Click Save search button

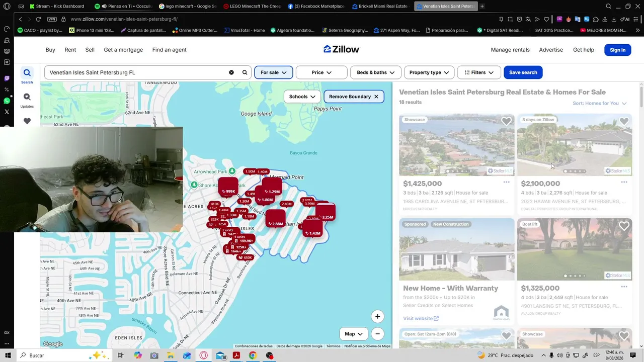(523, 72)
